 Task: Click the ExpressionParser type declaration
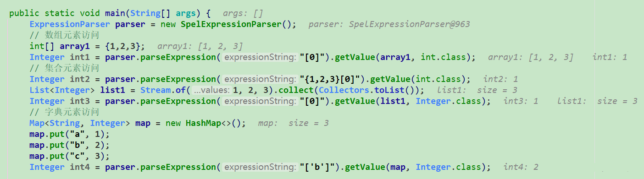pyautogui.click(x=70, y=24)
